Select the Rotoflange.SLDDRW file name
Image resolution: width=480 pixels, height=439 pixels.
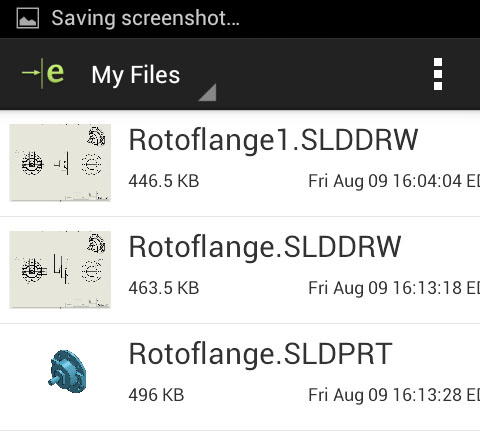[265, 248]
